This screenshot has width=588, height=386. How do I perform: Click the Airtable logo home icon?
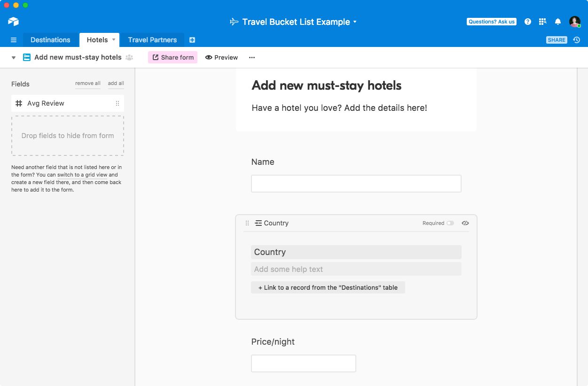(x=13, y=22)
